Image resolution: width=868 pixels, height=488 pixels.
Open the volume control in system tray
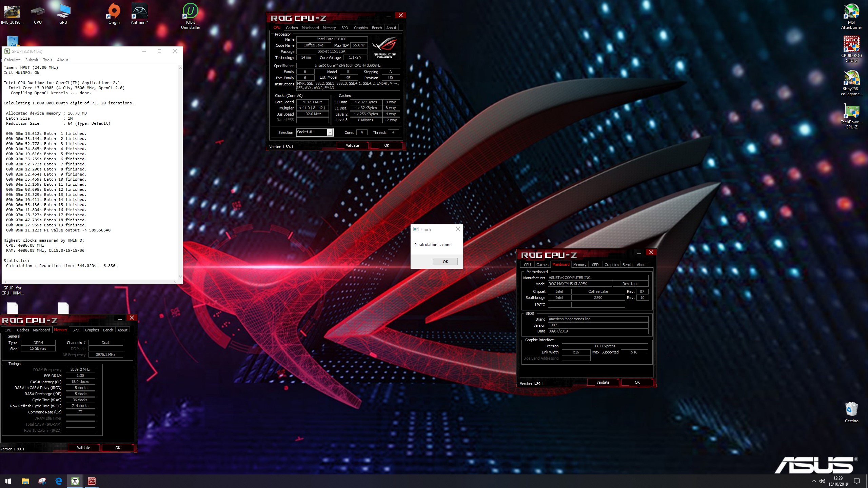coord(822,481)
